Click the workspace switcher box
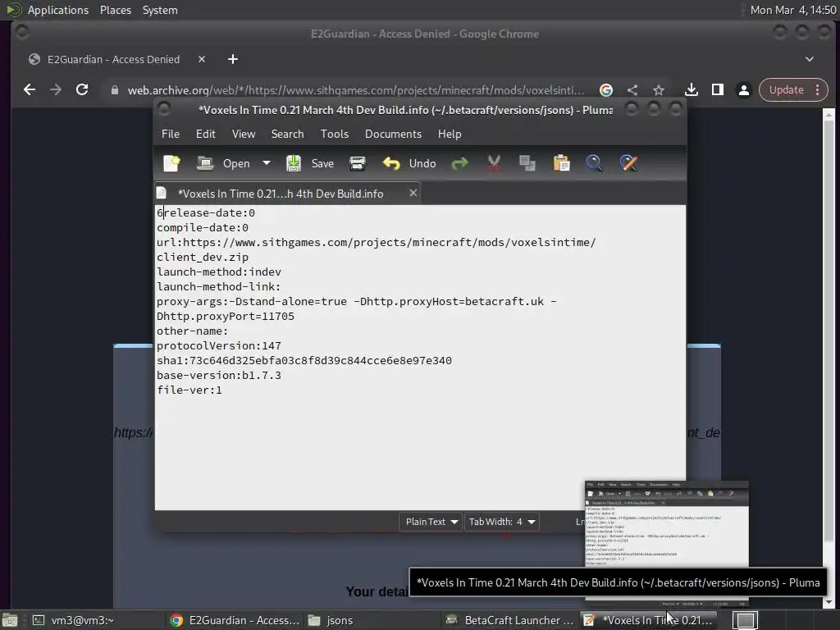Viewport: 840px width, 630px height. [x=745, y=620]
